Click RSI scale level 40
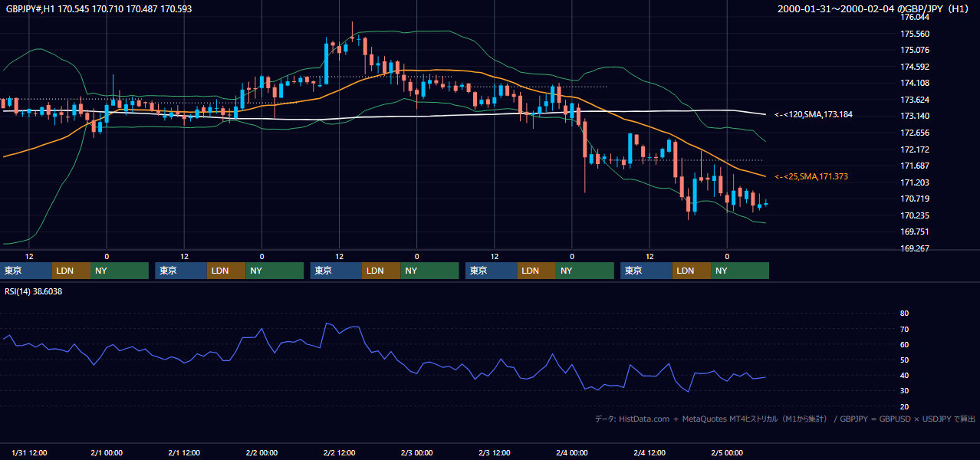Viewport: 980px width, 460px height. click(x=905, y=375)
